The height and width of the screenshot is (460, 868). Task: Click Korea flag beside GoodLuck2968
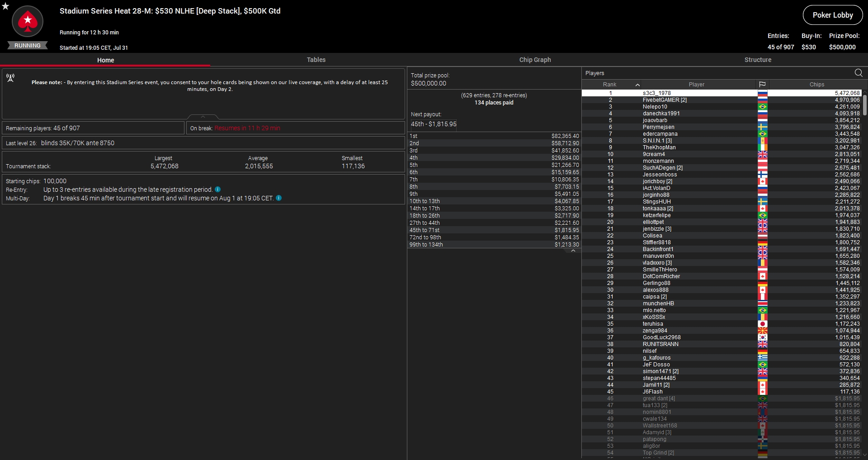pyautogui.click(x=763, y=337)
